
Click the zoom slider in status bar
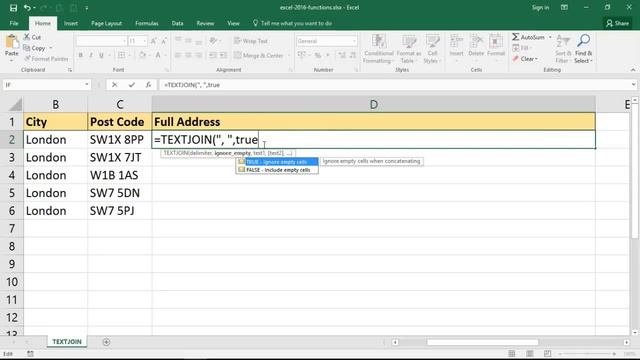[588, 353]
